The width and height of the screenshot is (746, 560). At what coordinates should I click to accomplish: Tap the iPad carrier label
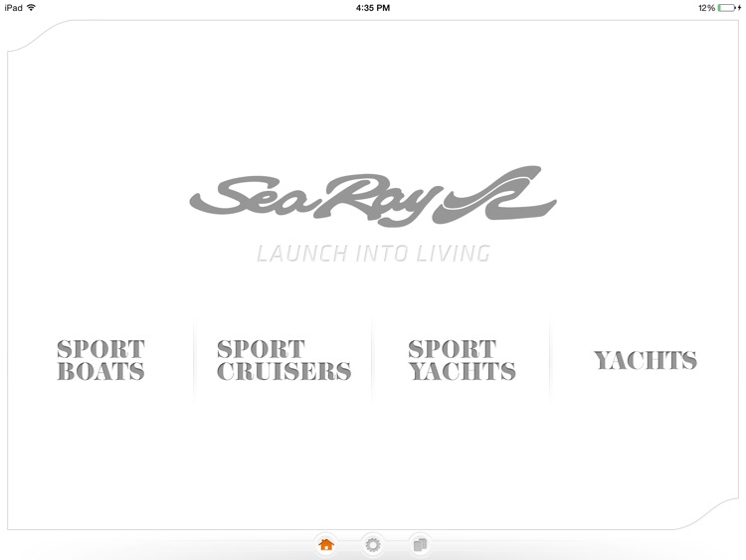pos(13,8)
